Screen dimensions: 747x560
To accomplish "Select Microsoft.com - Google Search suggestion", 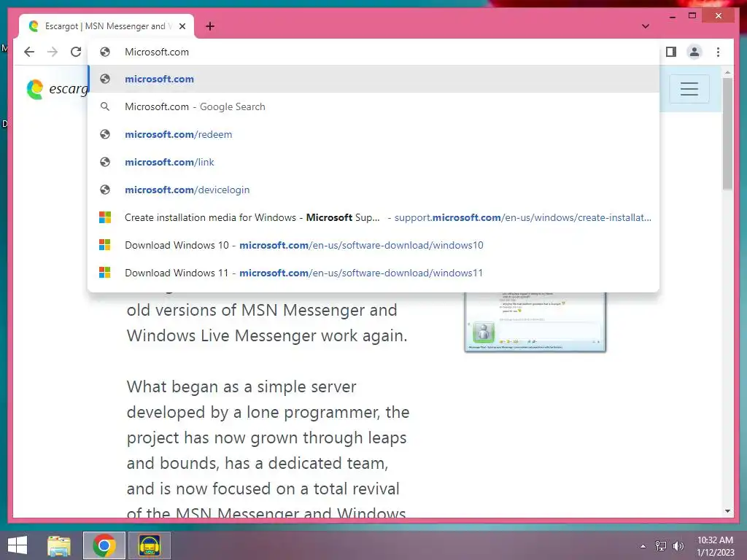I will click(x=374, y=106).
